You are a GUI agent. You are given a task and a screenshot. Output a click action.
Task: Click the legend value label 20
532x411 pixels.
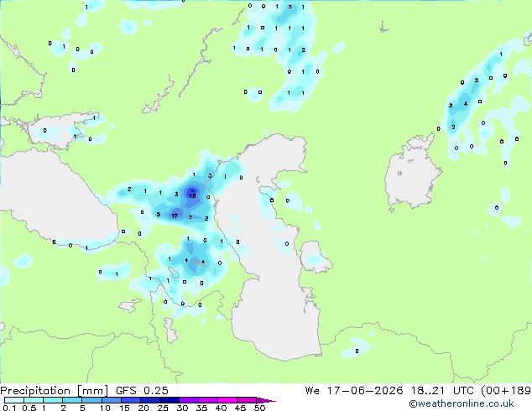point(143,408)
